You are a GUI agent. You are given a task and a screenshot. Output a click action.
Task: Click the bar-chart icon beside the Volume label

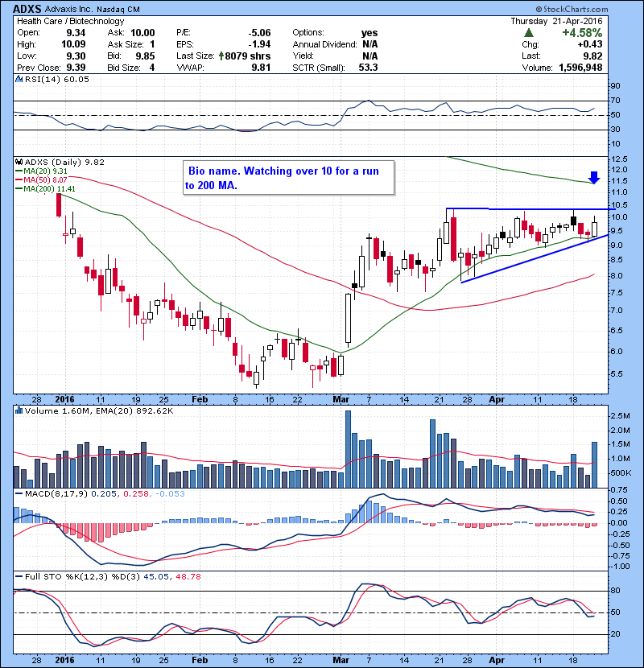tap(19, 410)
